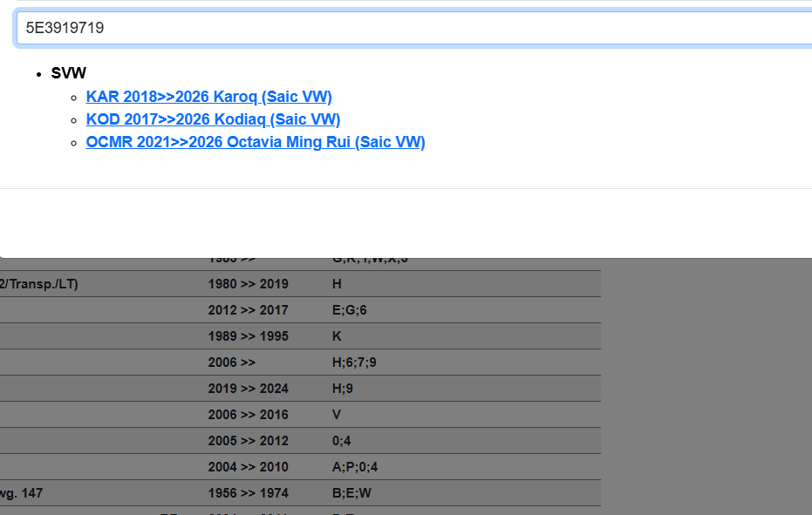
Task: Select the model name ending in wg. 147
Action: (x=21, y=493)
